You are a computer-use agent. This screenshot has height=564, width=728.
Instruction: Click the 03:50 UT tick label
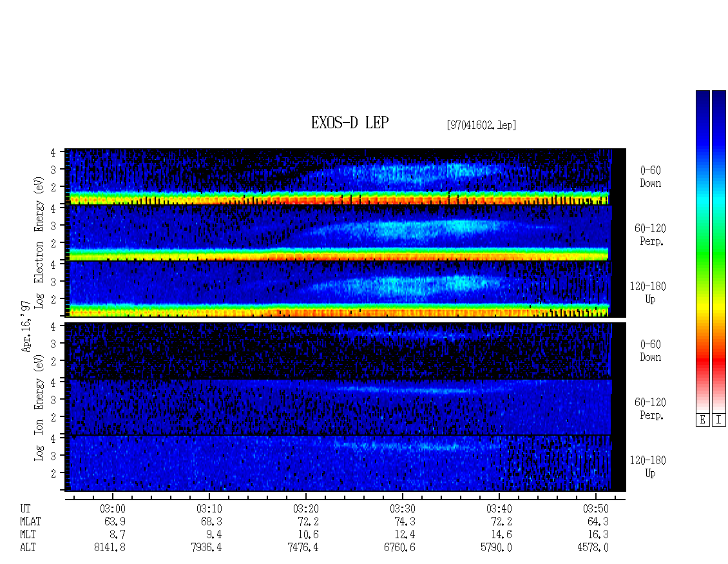point(596,509)
